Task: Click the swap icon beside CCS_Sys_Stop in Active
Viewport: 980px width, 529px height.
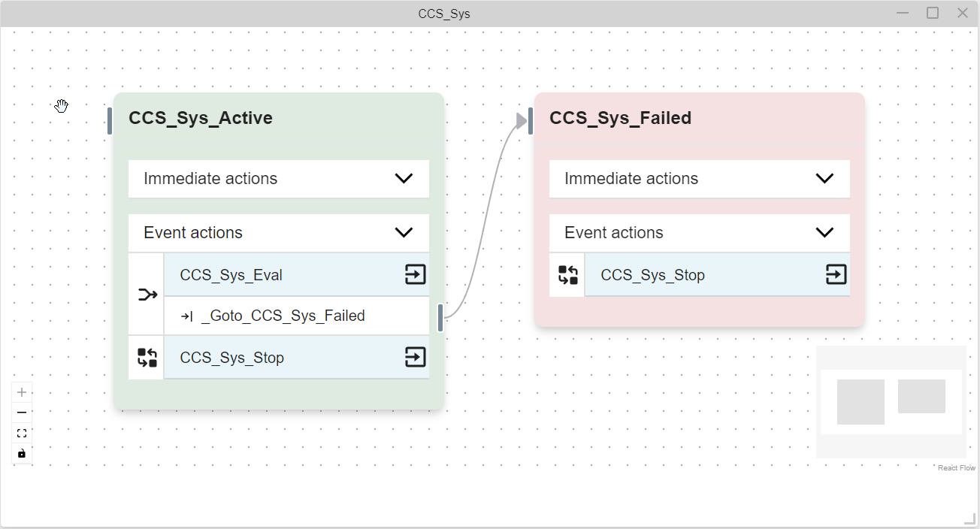Action: pos(147,358)
